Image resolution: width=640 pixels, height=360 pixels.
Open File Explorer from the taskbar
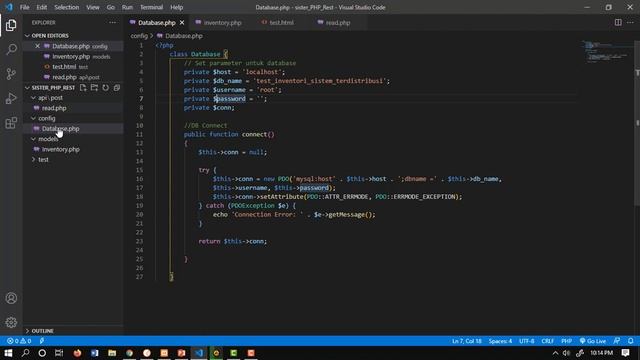pyautogui.click(x=112, y=353)
